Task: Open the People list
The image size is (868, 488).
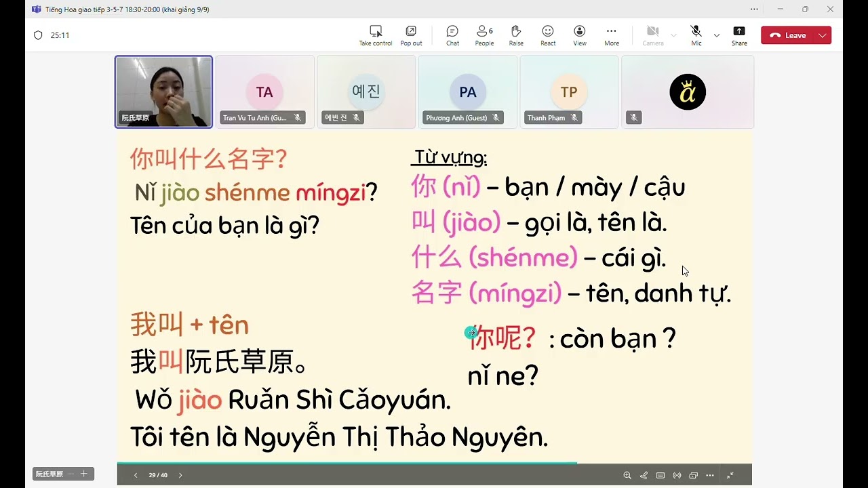Action: coord(484,35)
